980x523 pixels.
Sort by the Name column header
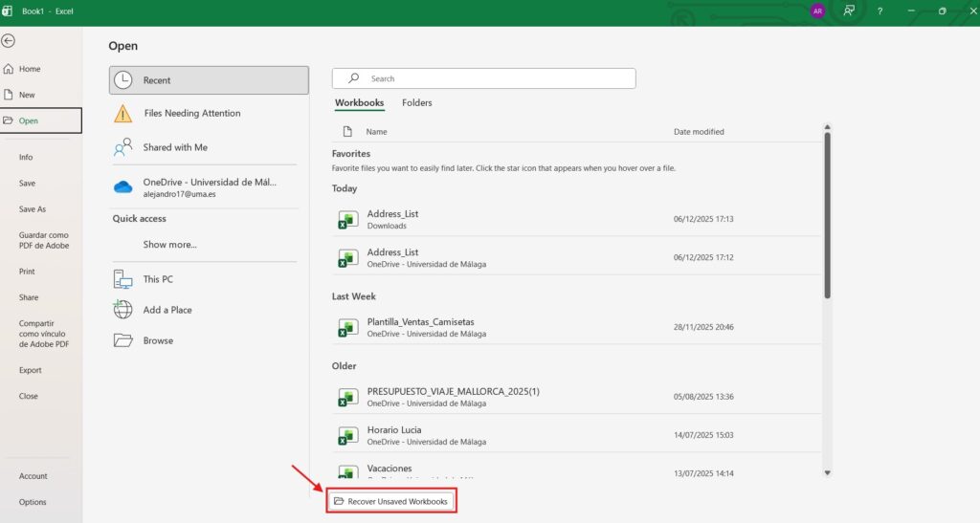376,132
